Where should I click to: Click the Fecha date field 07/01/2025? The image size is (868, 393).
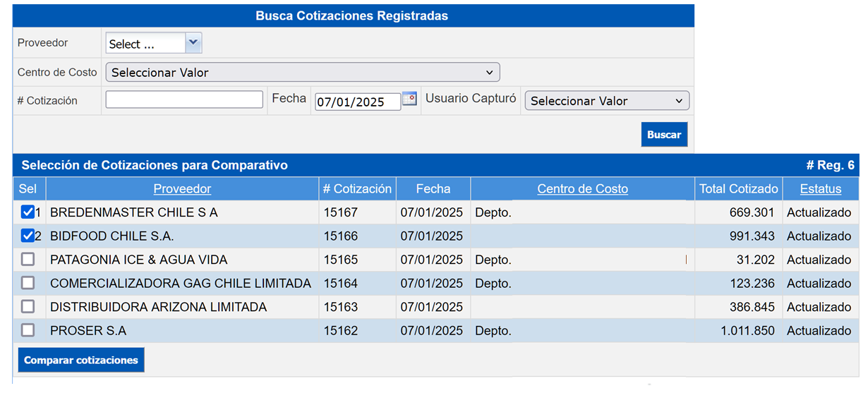358,102
